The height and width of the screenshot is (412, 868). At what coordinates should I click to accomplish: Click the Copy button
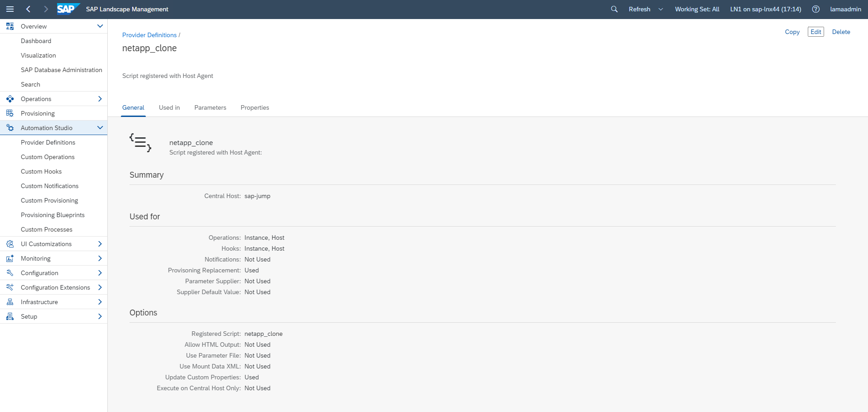pos(792,32)
